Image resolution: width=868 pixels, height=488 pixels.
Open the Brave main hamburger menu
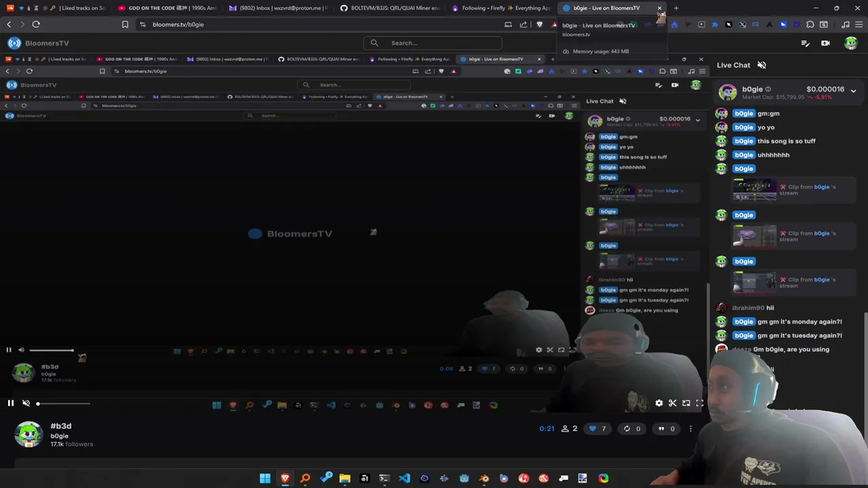tap(859, 24)
